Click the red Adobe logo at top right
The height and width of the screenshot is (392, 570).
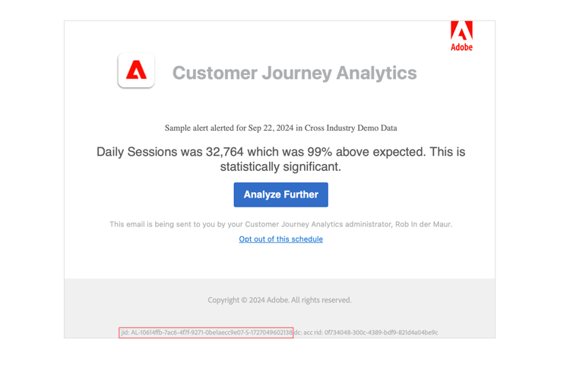click(461, 30)
